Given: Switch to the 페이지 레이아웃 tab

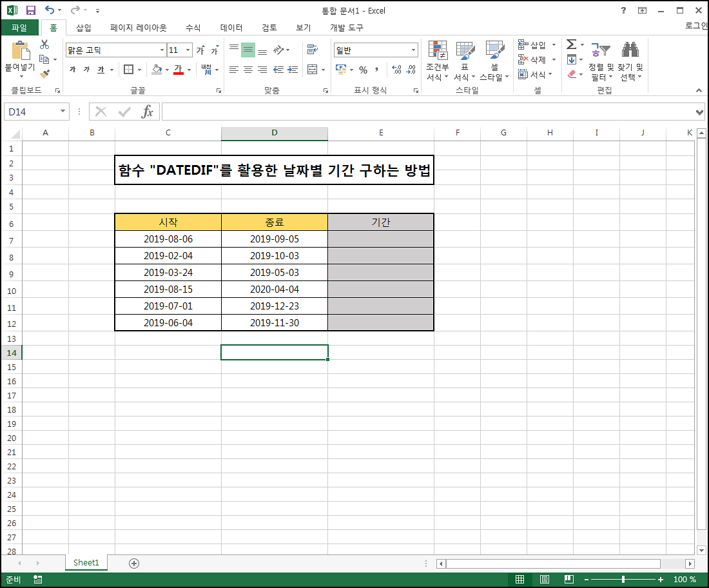Looking at the screenshot, I should 139,28.
